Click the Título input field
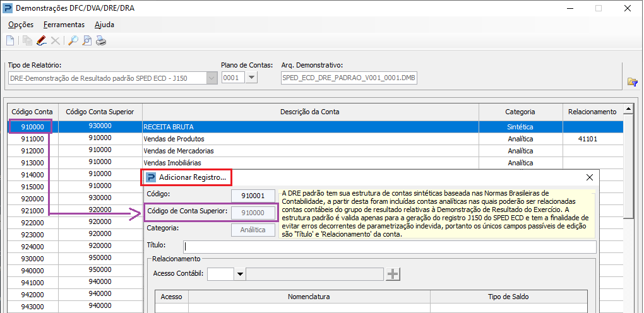Screen dimensions: 644x313 click(x=390, y=247)
